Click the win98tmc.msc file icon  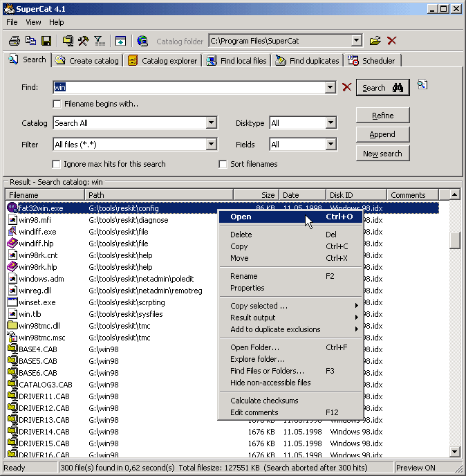tap(12, 337)
